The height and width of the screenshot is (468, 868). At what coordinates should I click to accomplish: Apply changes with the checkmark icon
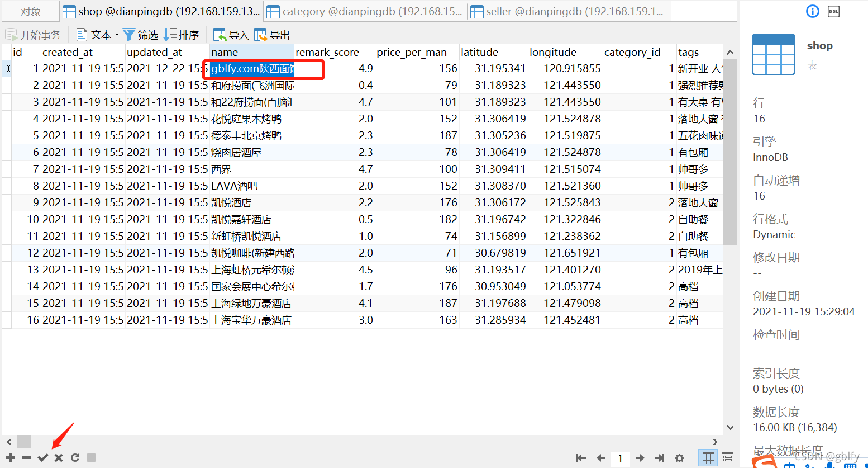click(x=42, y=458)
